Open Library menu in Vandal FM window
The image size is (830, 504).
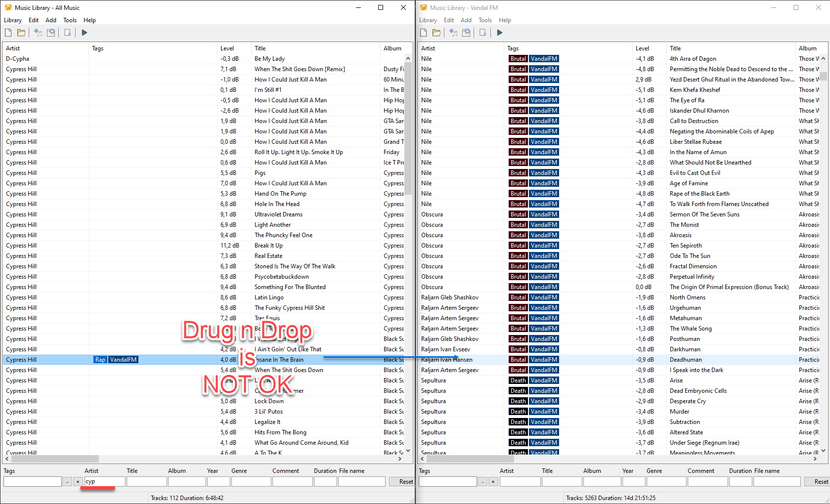click(428, 20)
